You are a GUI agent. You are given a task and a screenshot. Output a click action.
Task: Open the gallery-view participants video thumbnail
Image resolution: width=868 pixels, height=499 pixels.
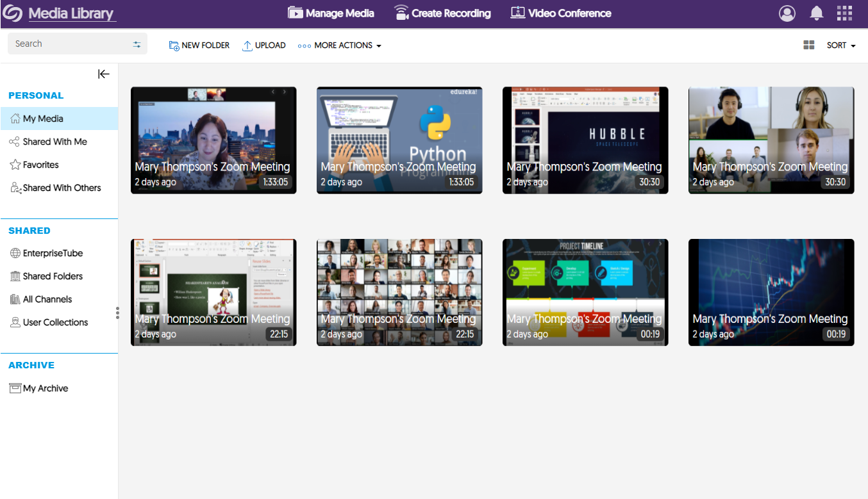pos(399,293)
